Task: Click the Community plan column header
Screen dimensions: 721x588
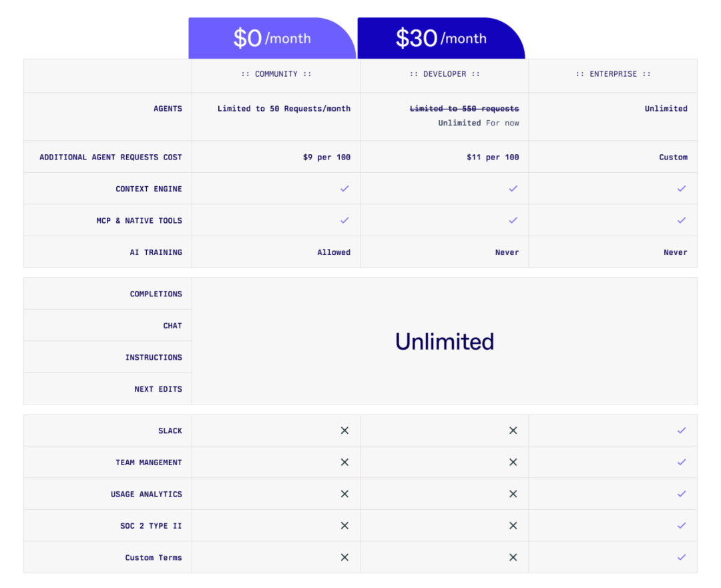Action: point(276,74)
